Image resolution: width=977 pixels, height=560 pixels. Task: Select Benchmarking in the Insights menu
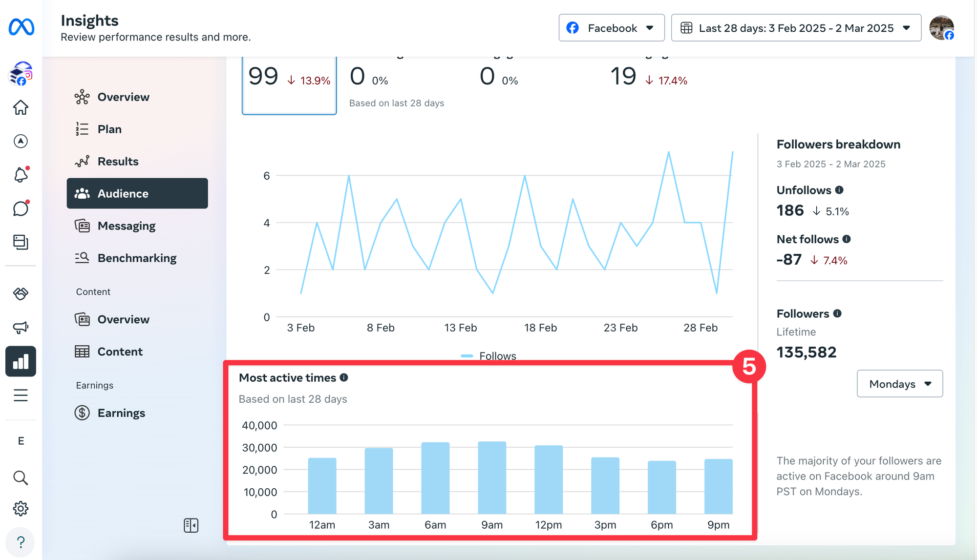[137, 258]
